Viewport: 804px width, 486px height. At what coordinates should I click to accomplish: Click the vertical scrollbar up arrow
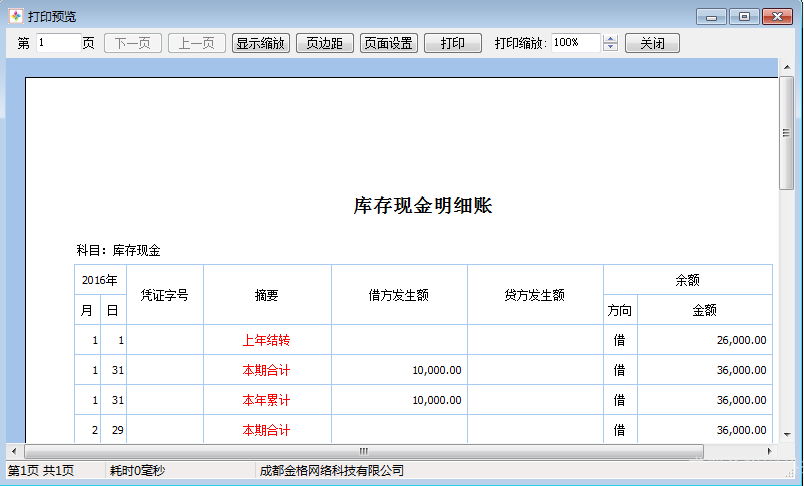click(786, 67)
